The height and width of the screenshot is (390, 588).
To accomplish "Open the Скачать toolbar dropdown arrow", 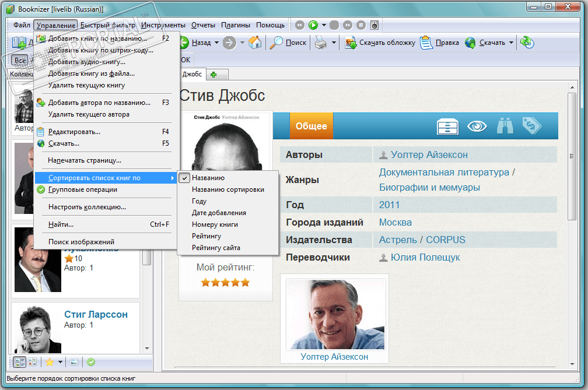I will (x=511, y=43).
